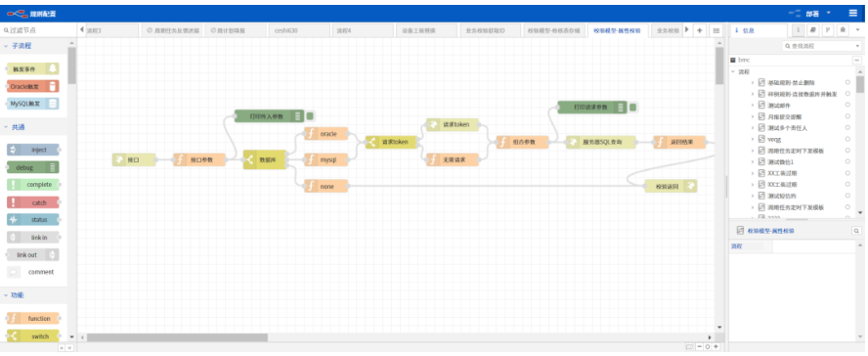Switch to the 流程4 tab
The height and width of the screenshot is (356, 868).
[x=344, y=31]
